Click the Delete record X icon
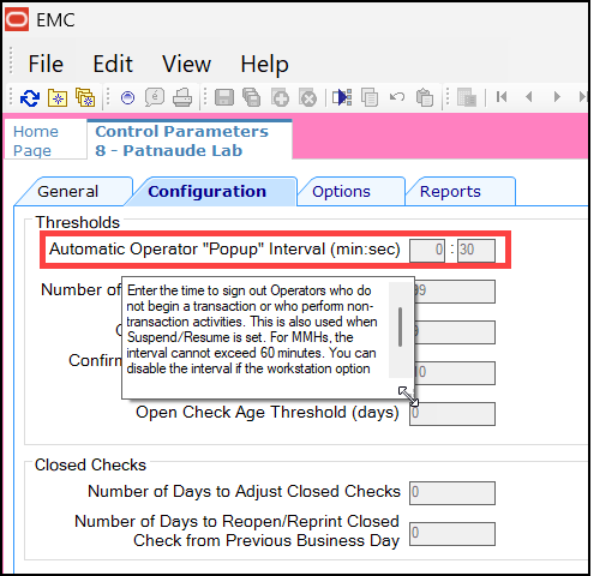The width and height of the screenshot is (591, 576). pyautogui.click(x=308, y=98)
